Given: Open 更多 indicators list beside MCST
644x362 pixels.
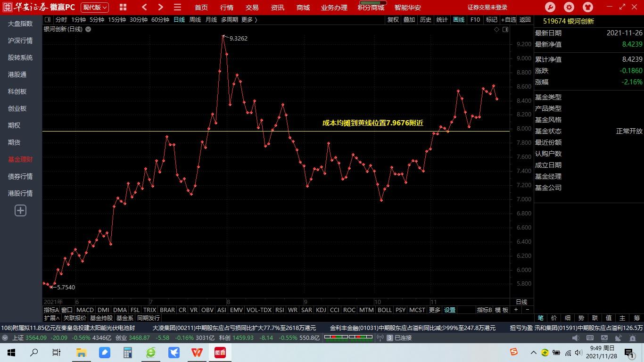Looking at the screenshot, I should click(434, 310).
